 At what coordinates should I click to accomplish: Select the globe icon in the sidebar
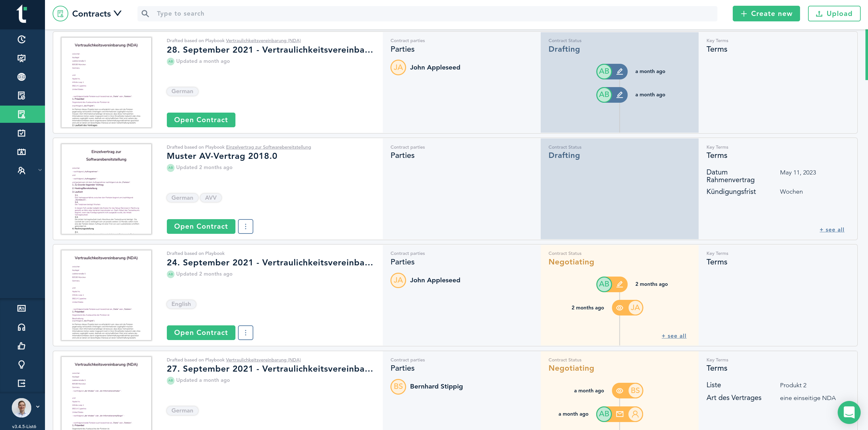[x=22, y=77]
